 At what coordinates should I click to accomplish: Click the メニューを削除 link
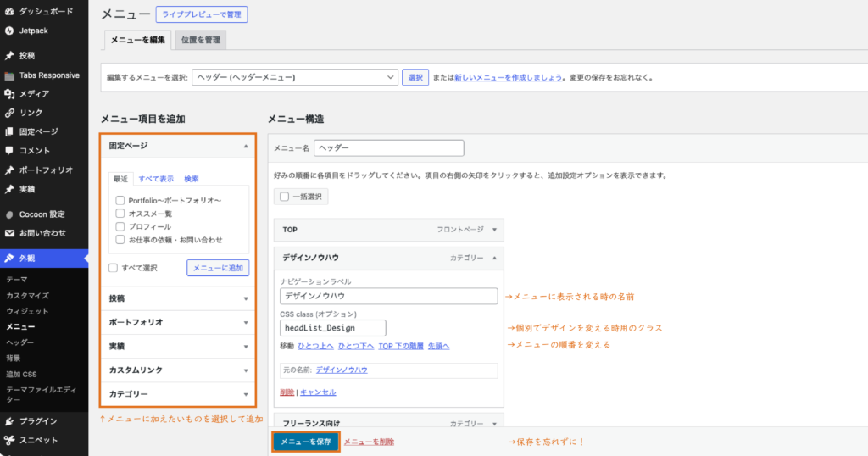[369, 442]
